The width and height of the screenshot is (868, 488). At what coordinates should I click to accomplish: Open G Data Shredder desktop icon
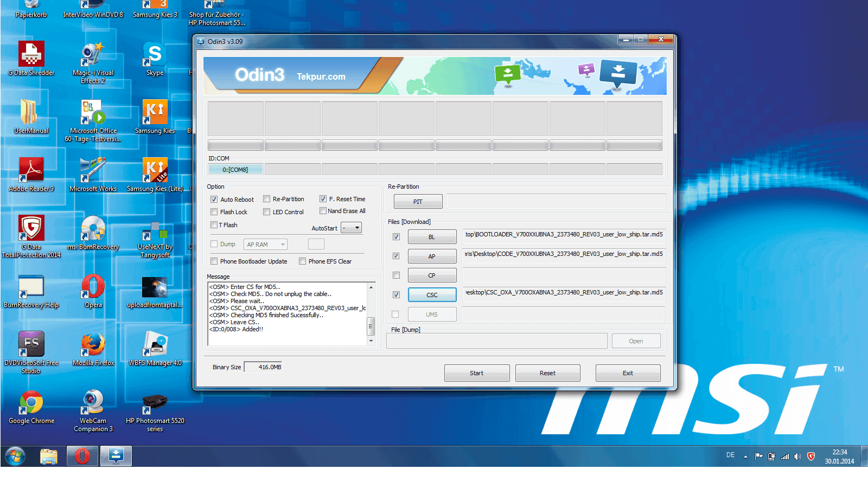click(31, 58)
